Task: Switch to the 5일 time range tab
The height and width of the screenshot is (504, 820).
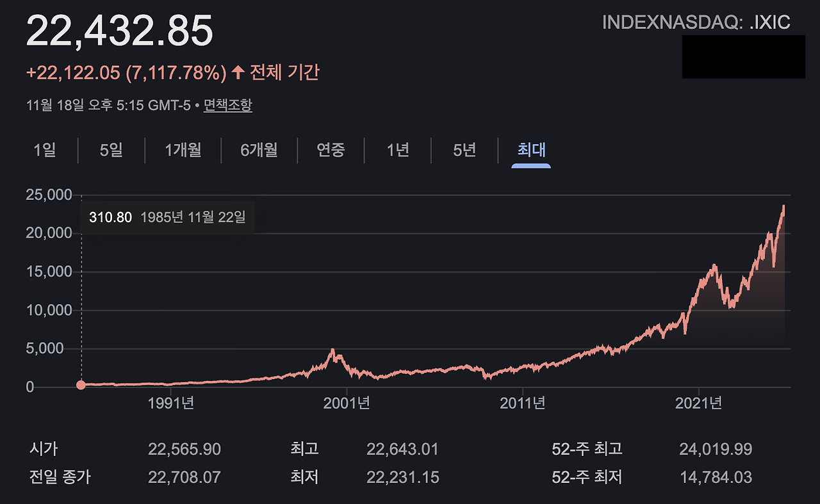Action: 110,150
